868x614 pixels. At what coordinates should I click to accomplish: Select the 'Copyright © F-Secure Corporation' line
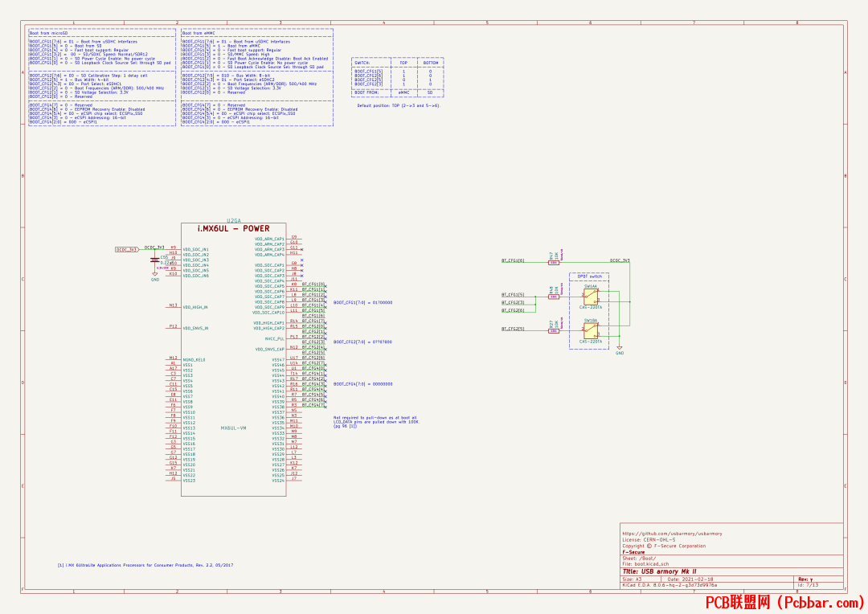[664, 546]
